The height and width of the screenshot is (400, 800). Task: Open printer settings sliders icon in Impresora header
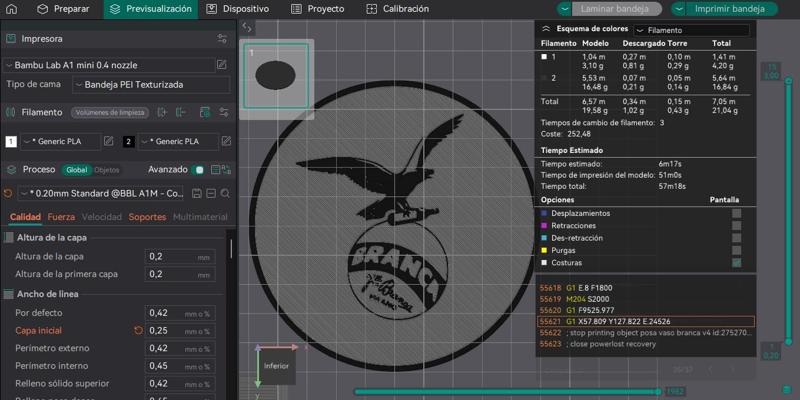coord(222,39)
